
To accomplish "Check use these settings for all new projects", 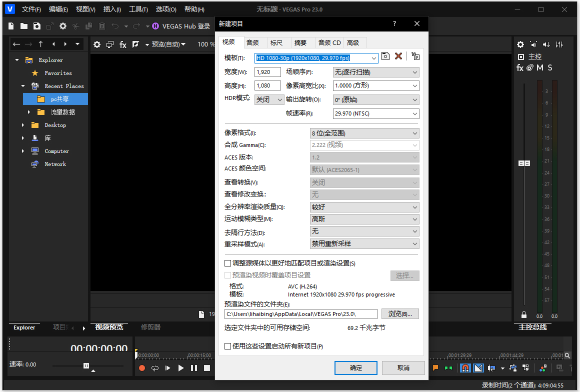I will pyautogui.click(x=228, y=346).
